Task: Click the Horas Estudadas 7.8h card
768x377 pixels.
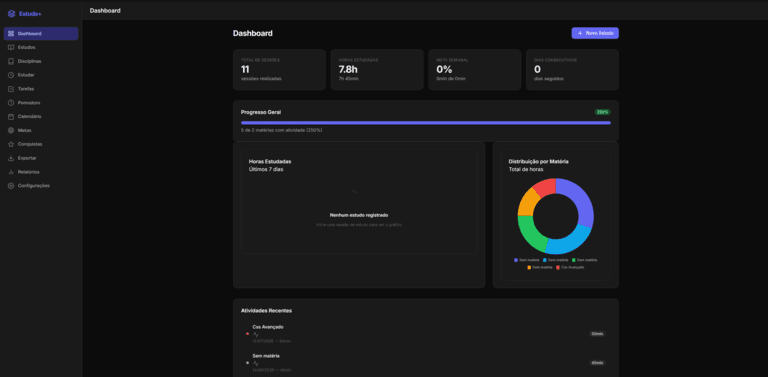Action: point(377,70)
